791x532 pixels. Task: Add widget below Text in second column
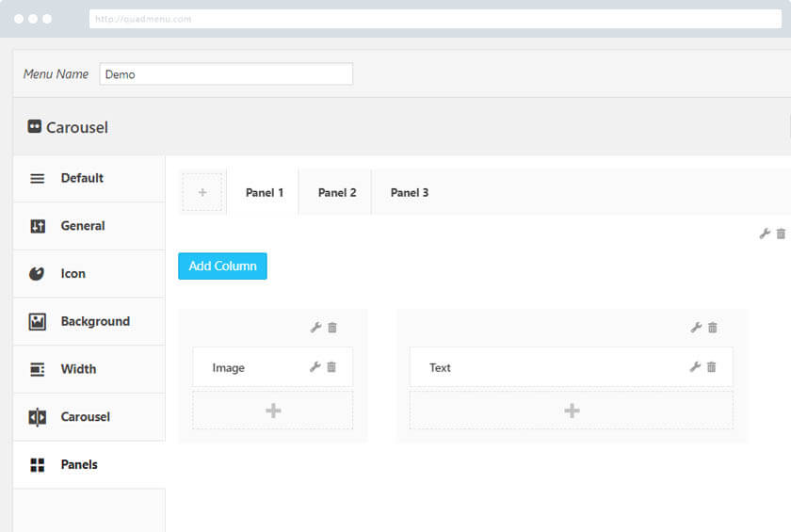tap(571, 411)
